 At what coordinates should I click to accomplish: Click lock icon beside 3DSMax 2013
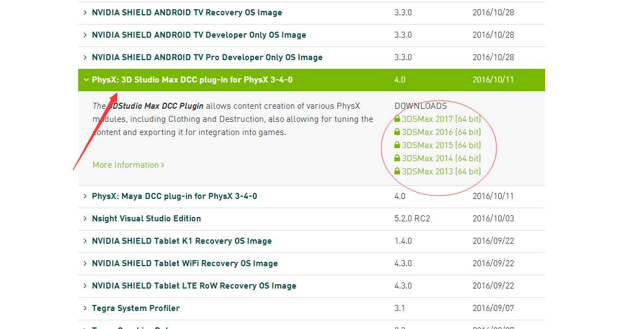(397, 171)
